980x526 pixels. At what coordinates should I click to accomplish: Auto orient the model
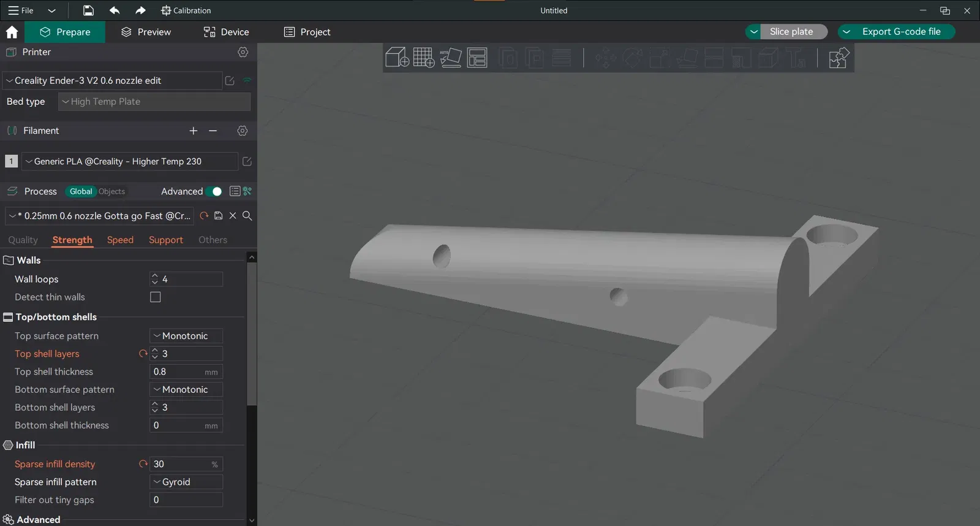(x=451, y=58)
